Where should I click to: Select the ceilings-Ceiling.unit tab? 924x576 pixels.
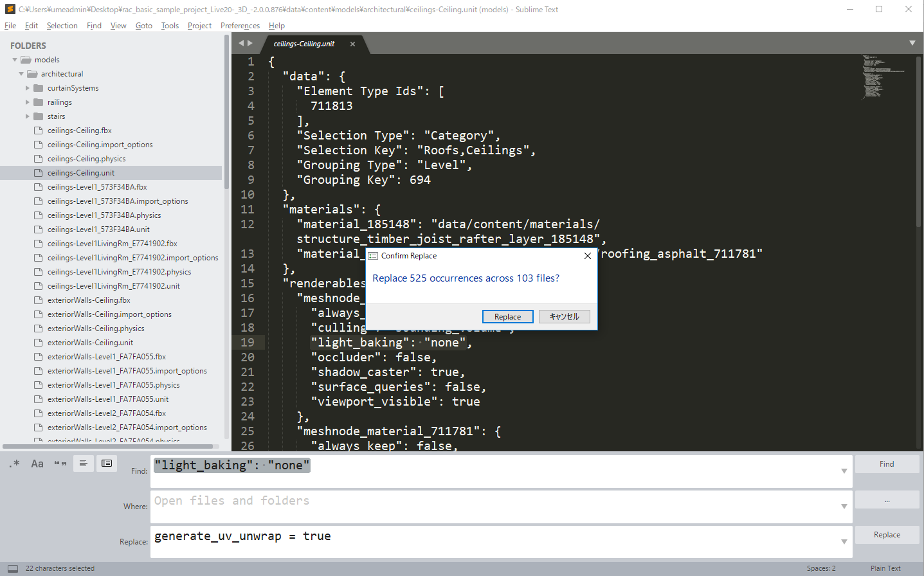pos(304,44)
